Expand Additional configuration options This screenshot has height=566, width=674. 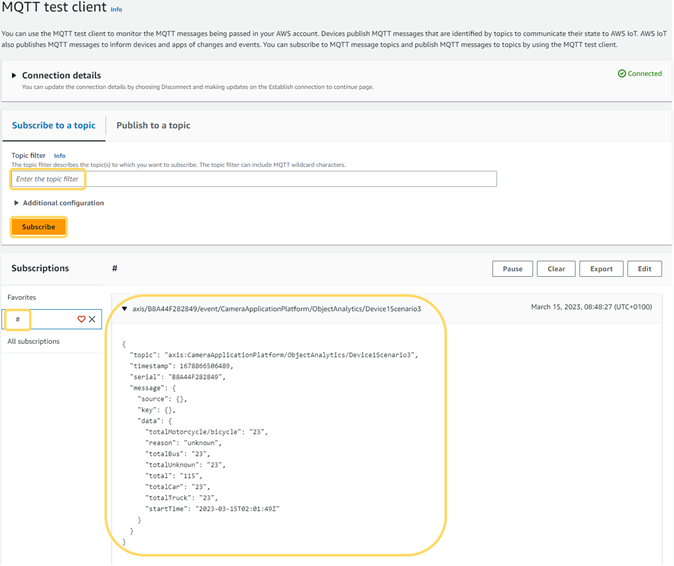[x=16, y=203]
